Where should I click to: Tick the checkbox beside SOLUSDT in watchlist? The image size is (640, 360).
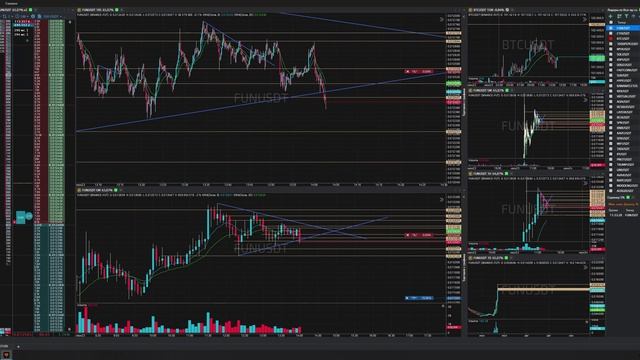click(611, 54)
